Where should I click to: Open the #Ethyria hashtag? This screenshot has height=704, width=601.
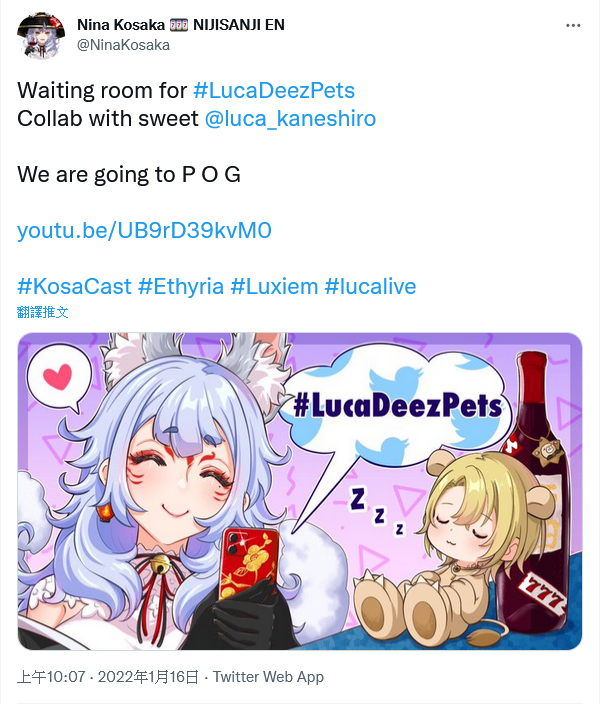tap(181, 286)
